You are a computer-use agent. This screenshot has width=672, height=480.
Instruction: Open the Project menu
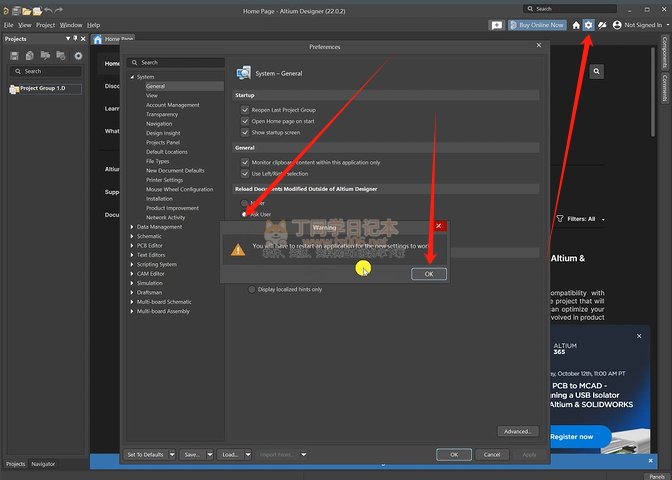[45, 24]
